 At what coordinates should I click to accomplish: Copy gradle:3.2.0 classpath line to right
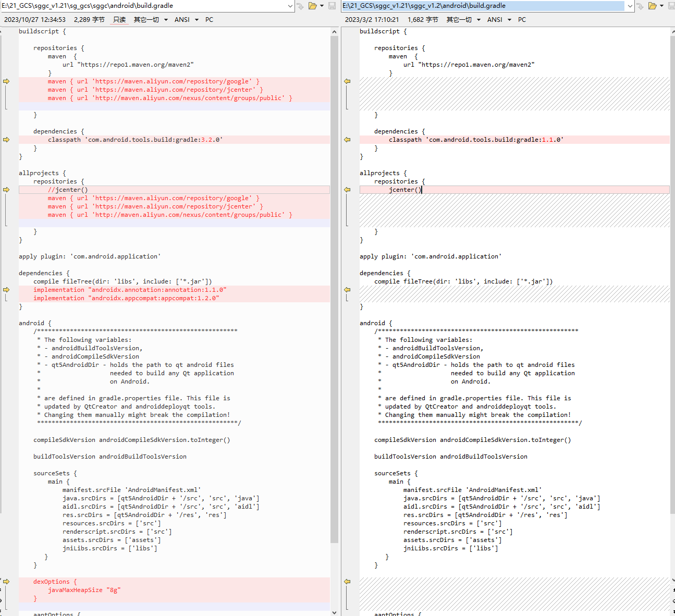point(6,140)
